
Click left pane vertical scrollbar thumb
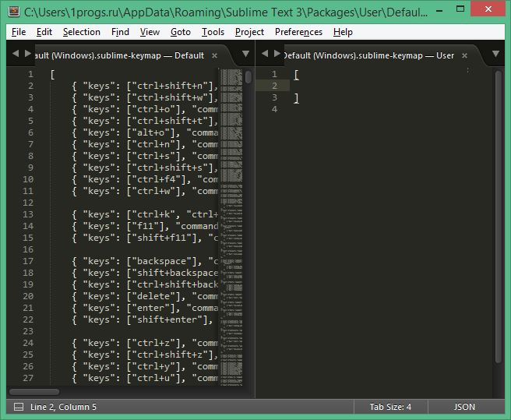248,77
